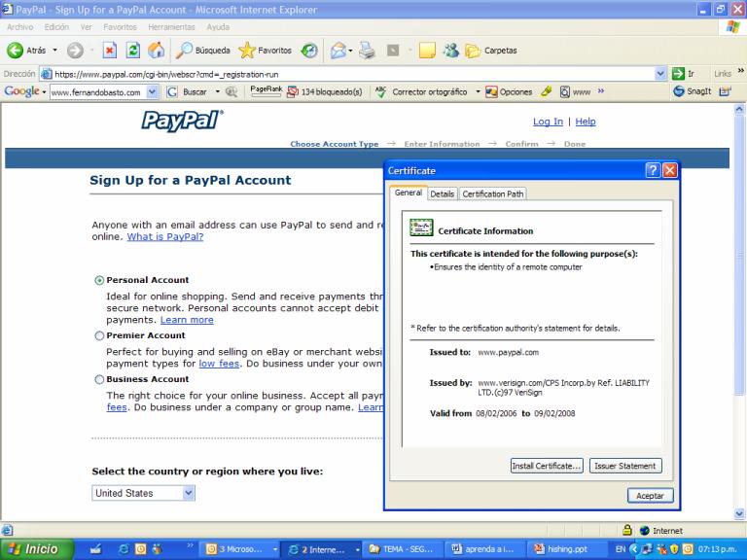Screen dimensions: 747x560
Task: Open the History/media globe icon
Action: pos(309,50)
